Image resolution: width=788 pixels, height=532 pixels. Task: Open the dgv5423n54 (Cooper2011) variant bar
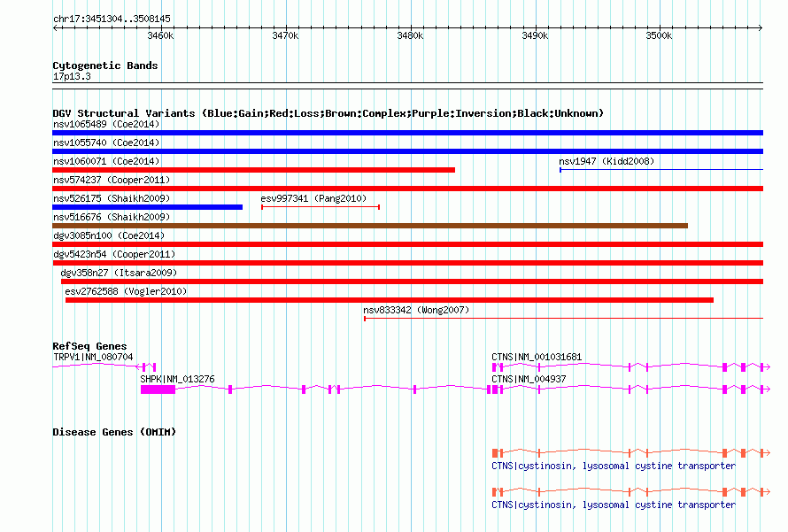coord(407,263)
